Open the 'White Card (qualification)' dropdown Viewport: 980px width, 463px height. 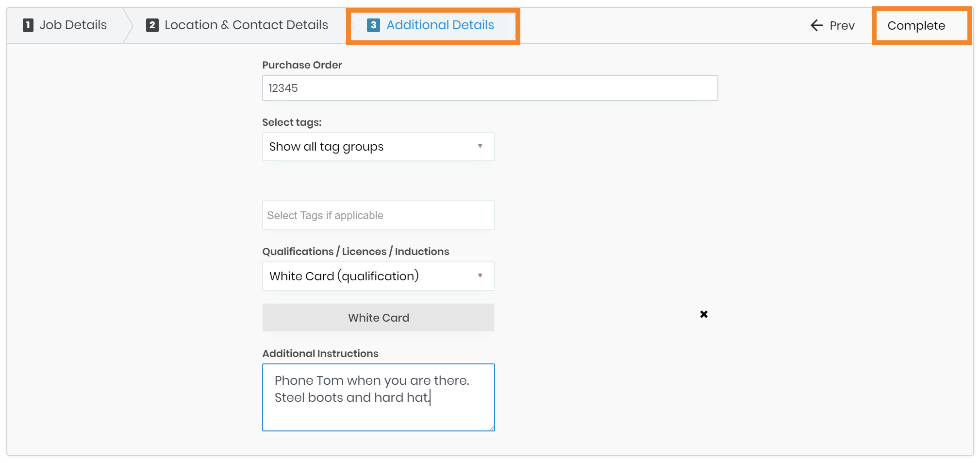point(369,276)
